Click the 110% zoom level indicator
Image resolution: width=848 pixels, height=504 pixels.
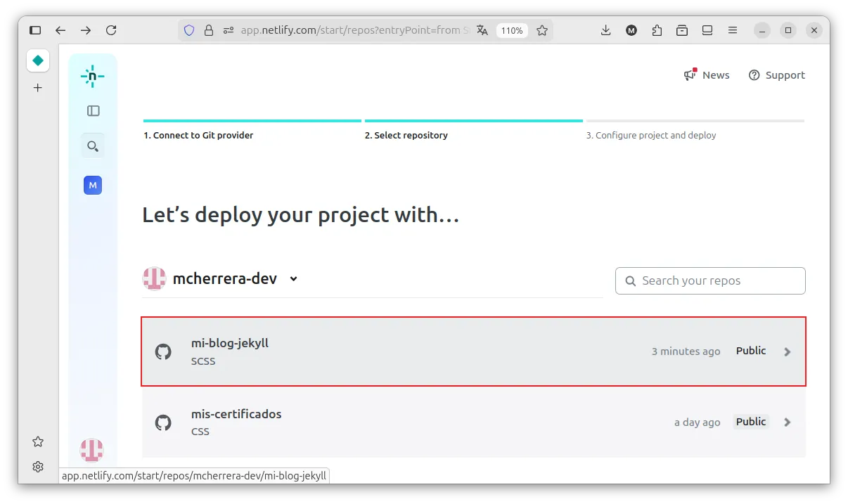click(512, 30)
